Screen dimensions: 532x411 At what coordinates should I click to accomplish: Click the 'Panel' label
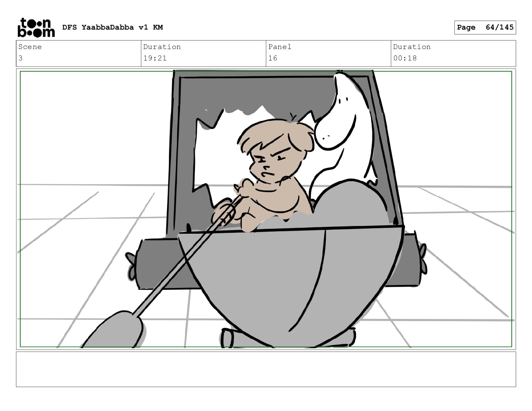[x=279, y=47]
